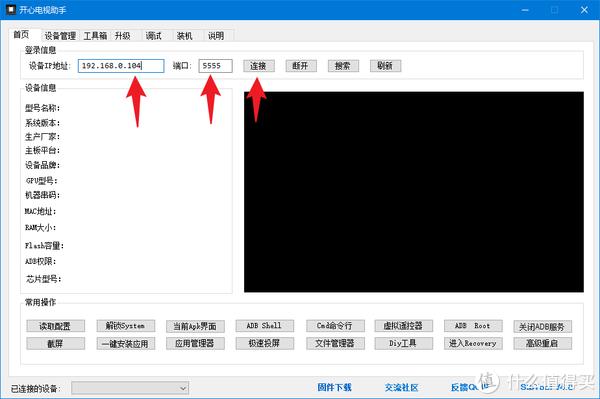Open 文件管理器 file manager
Viewport: 600px width, 399px height.
tap(335, 344)
